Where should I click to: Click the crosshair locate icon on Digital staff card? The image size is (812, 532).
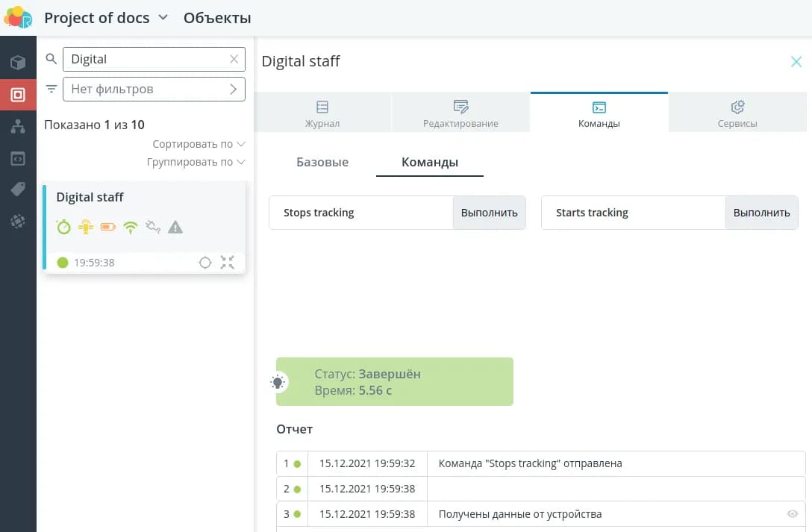(205, 263)
